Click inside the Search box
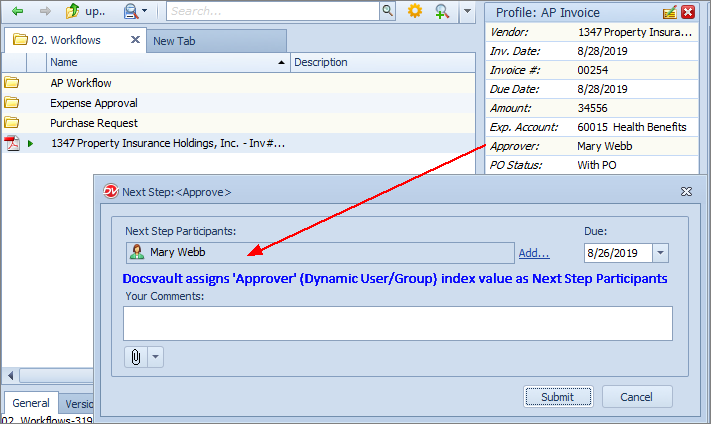The width and height of the screenshot is (711, 424). 273,11
